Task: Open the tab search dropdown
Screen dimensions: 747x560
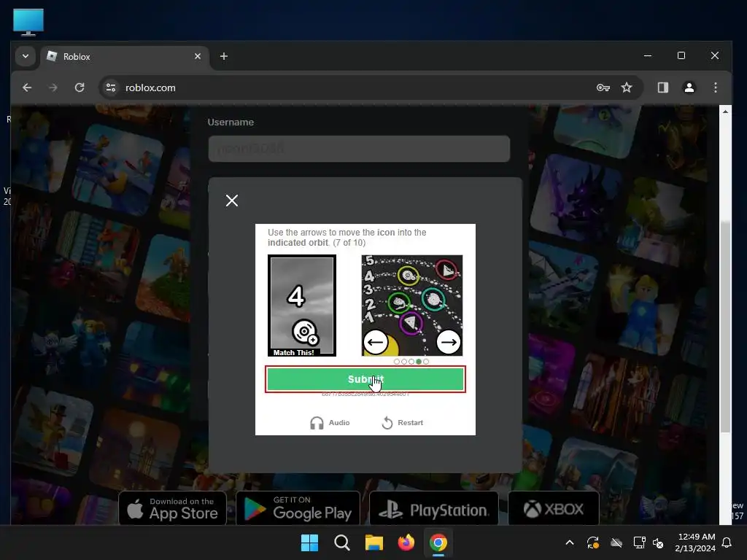Action: (26, 56)
